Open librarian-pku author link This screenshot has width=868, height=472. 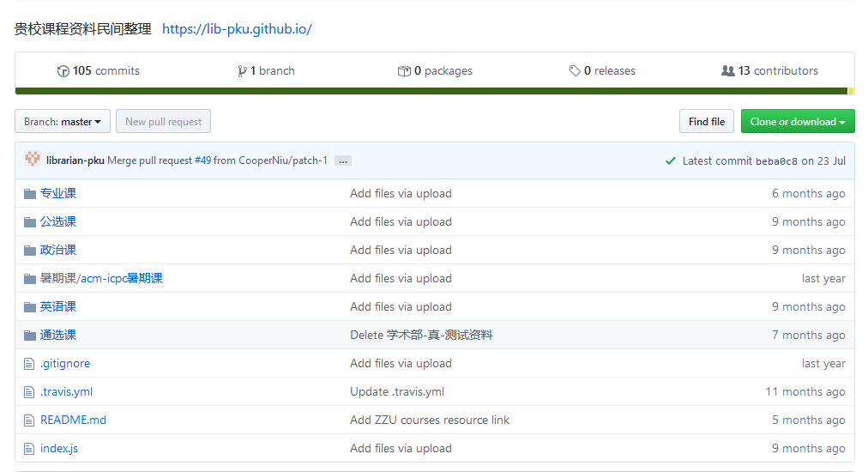point(75,160)
